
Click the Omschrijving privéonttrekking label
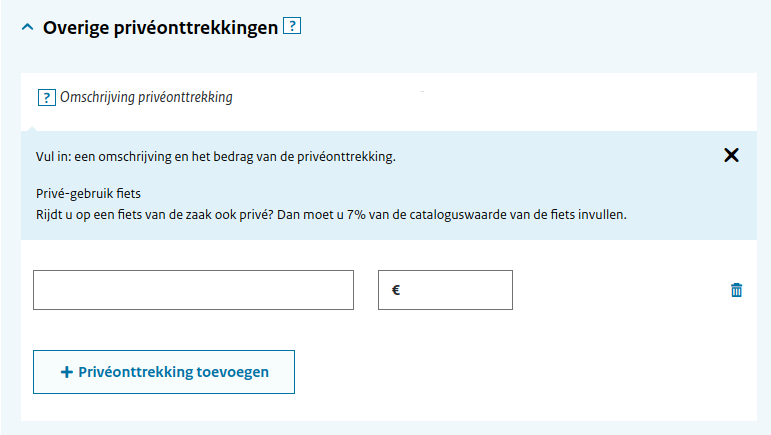pyautogui.click(x=146, y=97)
